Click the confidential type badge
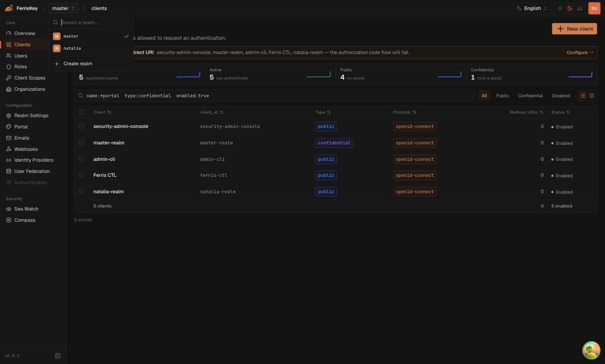Image resolution: width=605 pixels, height=364 pixels. pyautogui.click(x=334, y=143)
